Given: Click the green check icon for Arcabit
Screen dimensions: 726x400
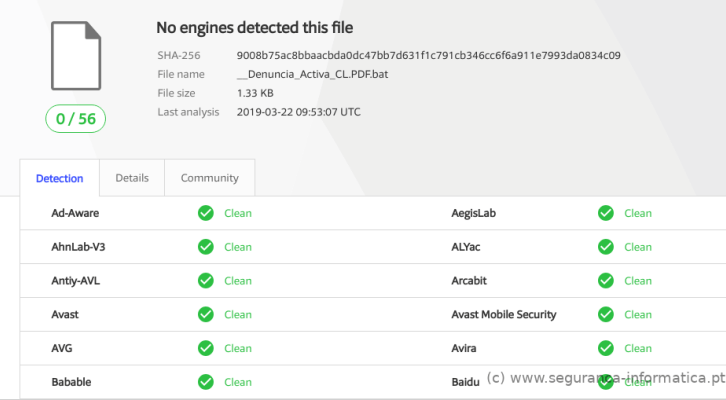Looking at the screenshot, I should tap(606, 281).
